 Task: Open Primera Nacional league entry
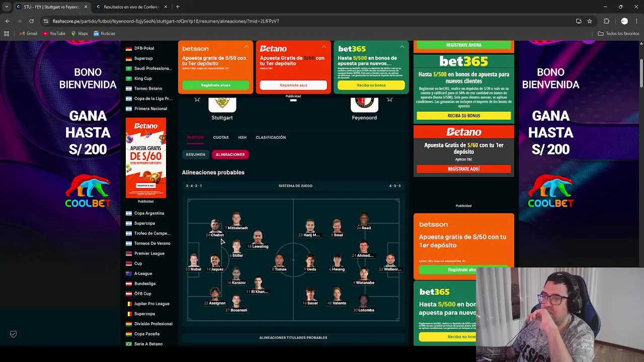pos(150,109)
